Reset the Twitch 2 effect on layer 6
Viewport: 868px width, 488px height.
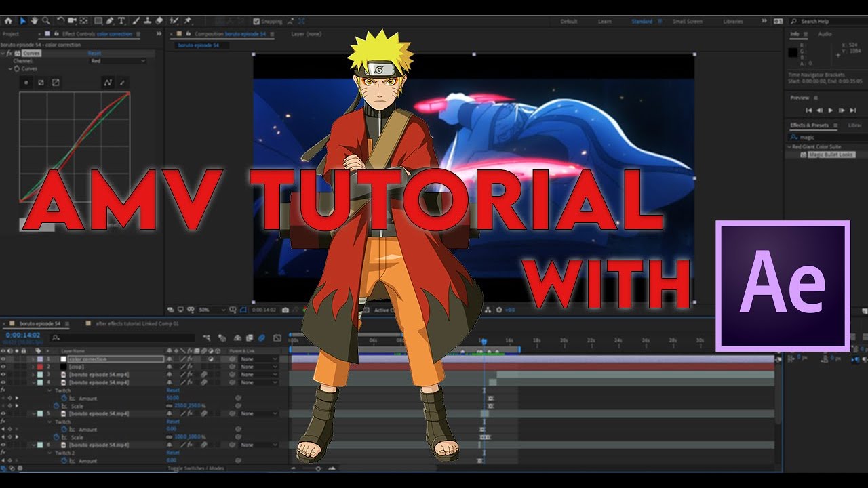pyautogui.click(x=173, y=453)
